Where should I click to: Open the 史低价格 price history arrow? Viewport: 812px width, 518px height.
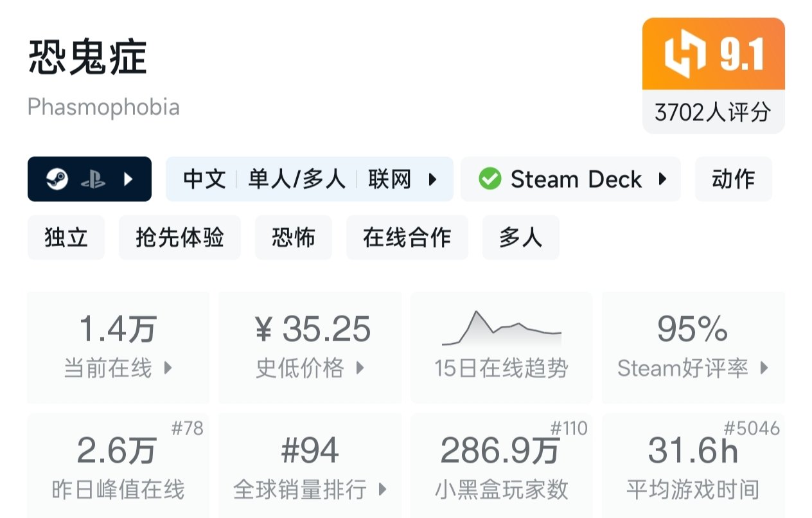(360, 368)
